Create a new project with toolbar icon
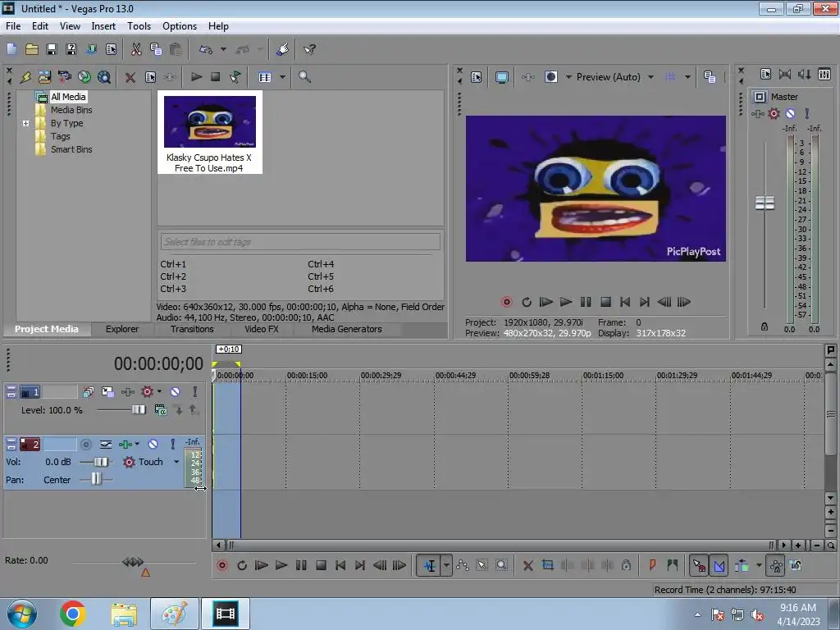Viewport: 840px width, 630px height. click(x=11, y=49)
